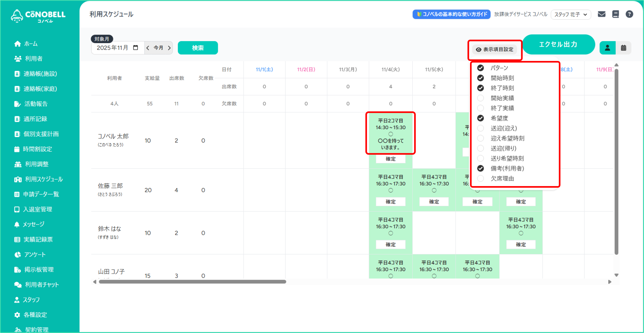Click the エクセル出力 export button

pyautogui.click(x=558, y=45)
